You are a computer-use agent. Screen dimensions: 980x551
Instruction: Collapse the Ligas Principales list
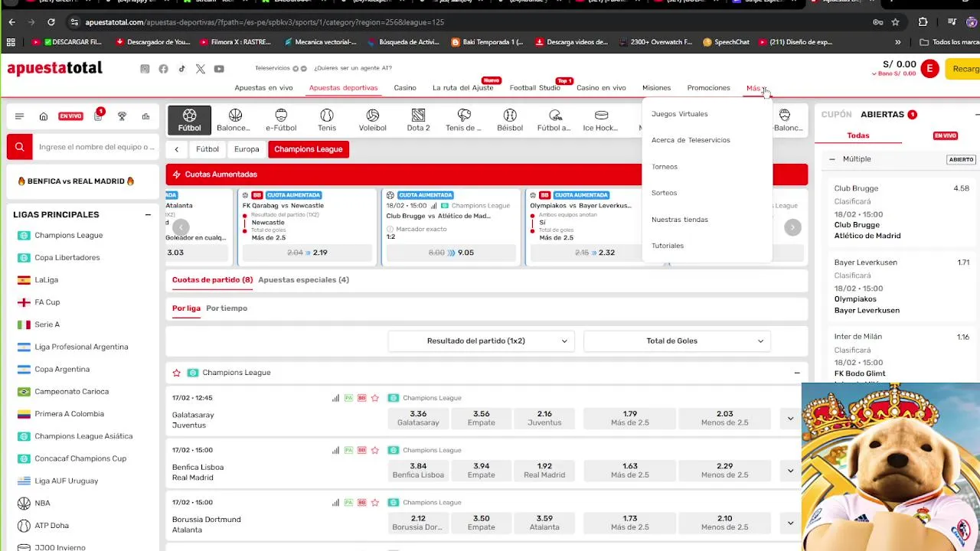pos(148,215)
